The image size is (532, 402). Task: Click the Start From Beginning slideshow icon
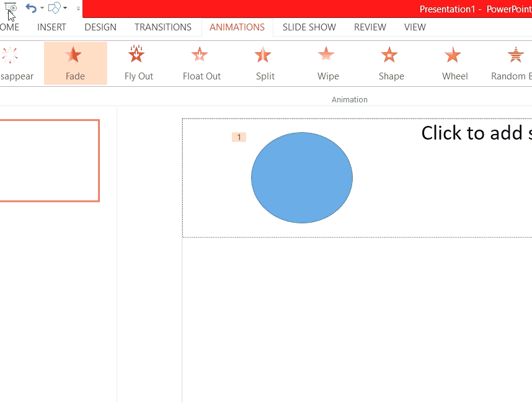point(10,7)
